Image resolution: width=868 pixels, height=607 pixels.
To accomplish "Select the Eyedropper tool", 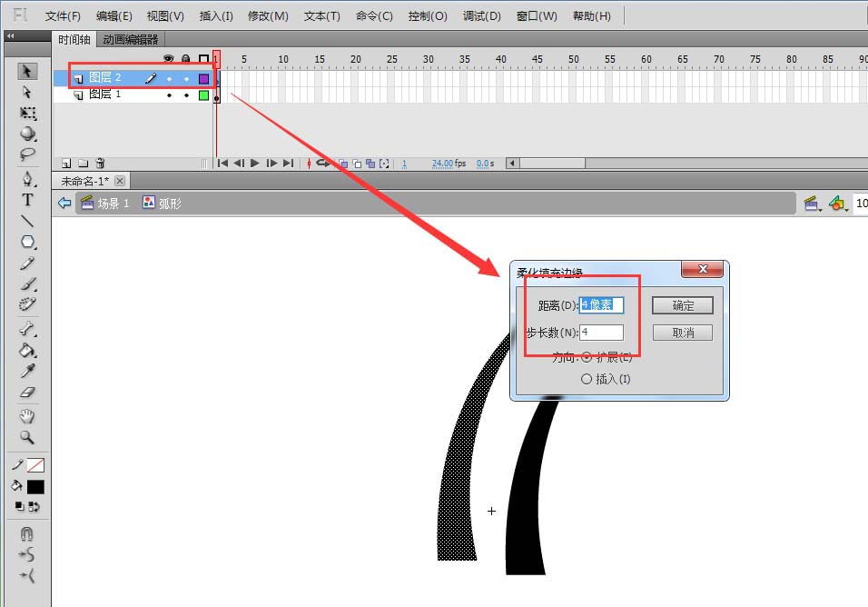I will (x=27, y=371).
